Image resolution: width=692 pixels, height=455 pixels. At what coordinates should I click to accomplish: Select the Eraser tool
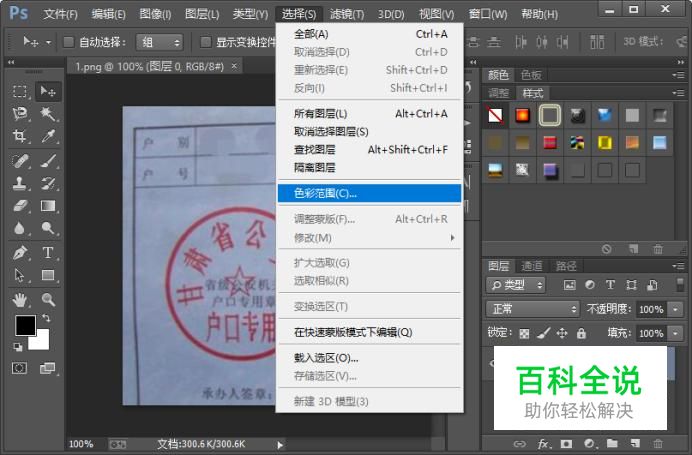click(19, 206)
